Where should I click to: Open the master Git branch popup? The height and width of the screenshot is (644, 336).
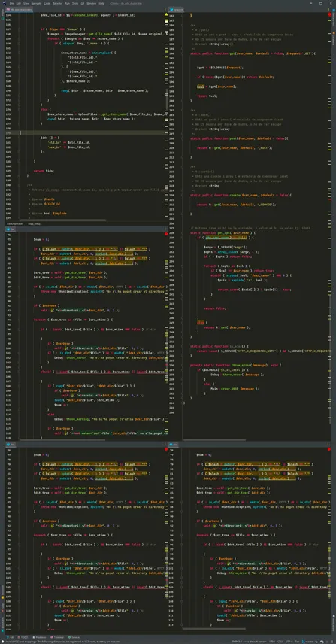point(308,642)
